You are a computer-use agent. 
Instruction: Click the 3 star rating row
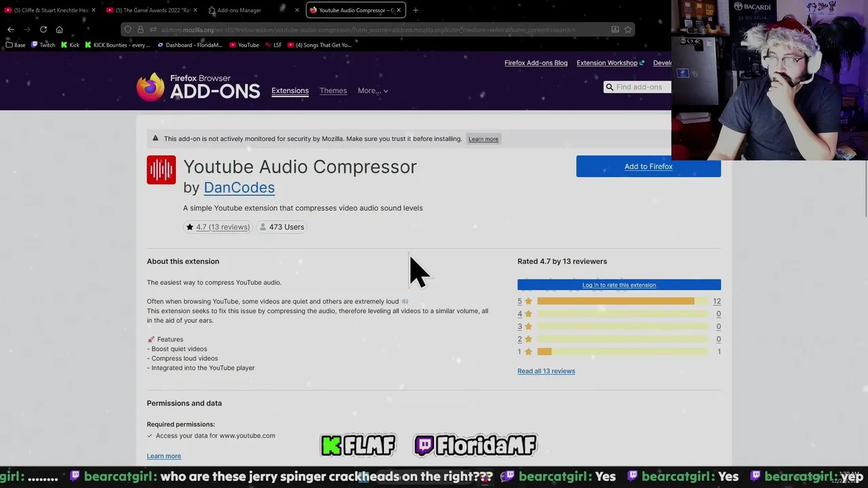pyautogui.click(x=619, y=327)
